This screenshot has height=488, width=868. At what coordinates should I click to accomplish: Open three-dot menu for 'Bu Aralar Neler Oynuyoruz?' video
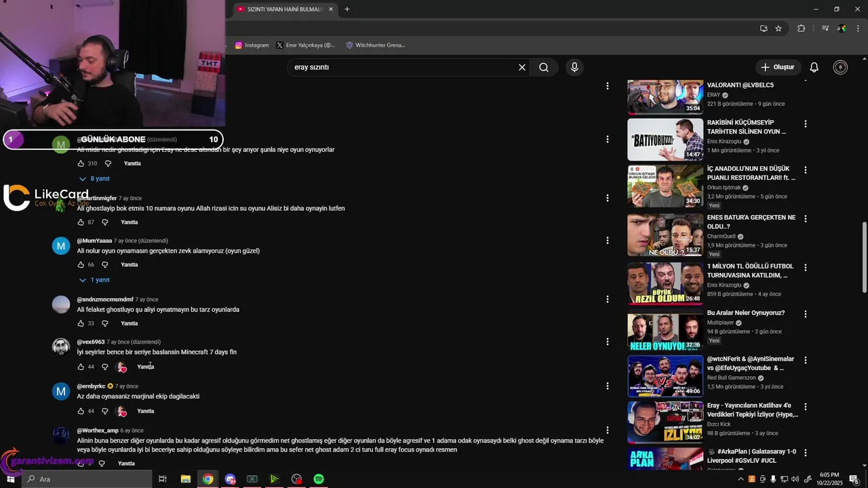806,314
